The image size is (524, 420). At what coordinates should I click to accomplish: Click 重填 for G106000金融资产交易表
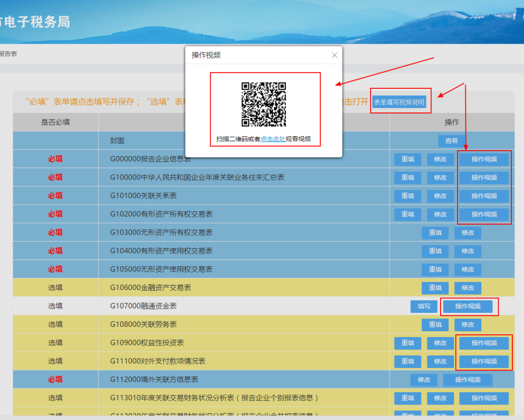[x=435, y=288]
